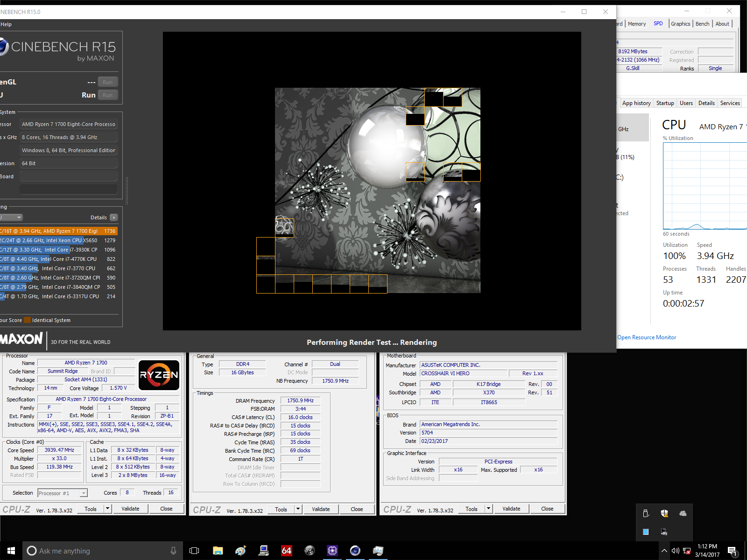Click Run button for OpenGL test
This screenshot has width=747, height=560.
pos(107,82)
